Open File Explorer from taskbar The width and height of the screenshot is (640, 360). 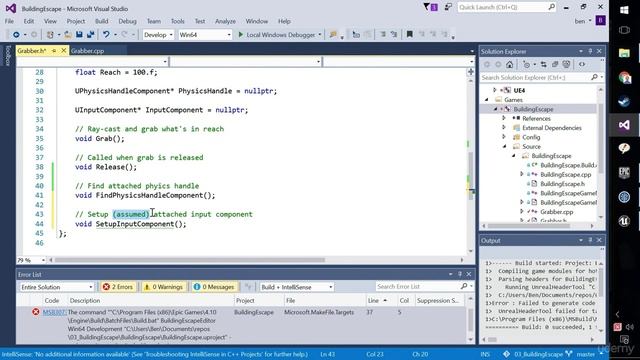click(x=624, y=53)
